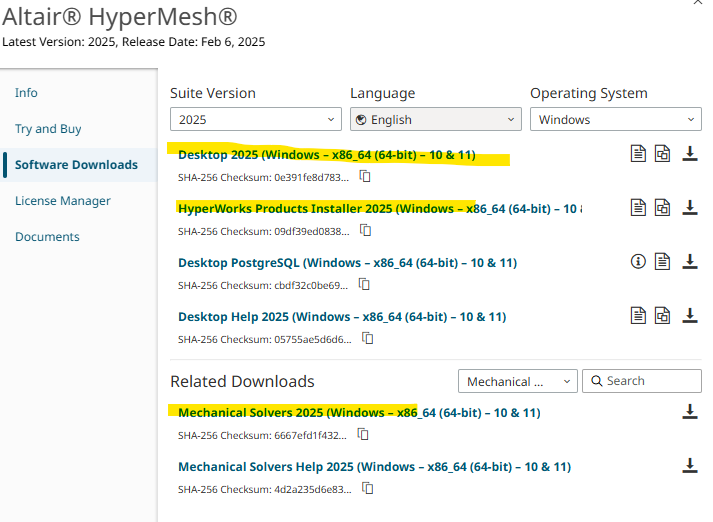The height and width of the screenshot is (522, 713).
Task: Click checksum text 09df39ed0838...
Action: tap(312, 231)
